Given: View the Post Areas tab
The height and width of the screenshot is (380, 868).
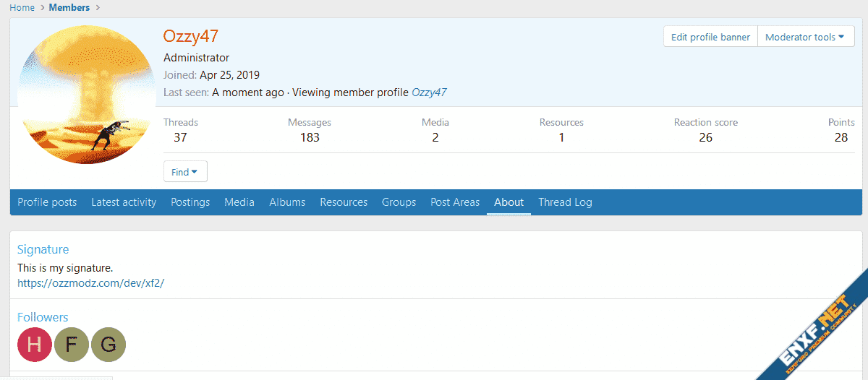Looking at the screenshot, I should coord(455,202).
